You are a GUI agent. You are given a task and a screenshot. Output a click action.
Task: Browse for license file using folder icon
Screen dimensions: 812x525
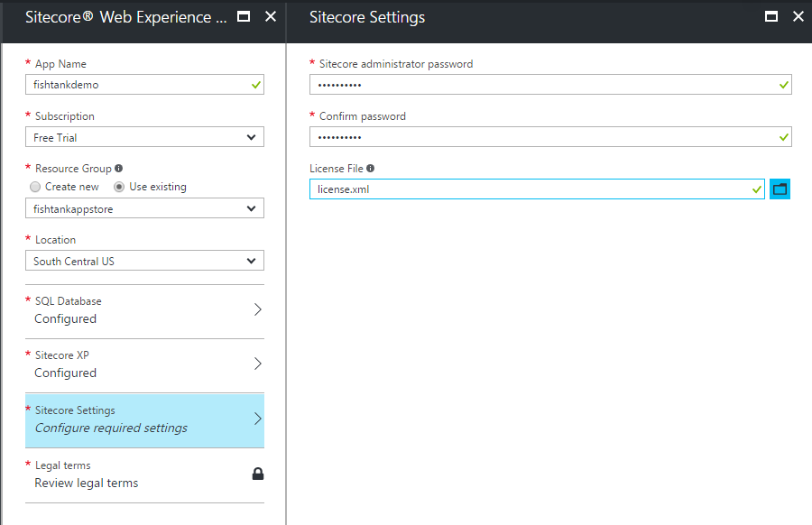[780, 189]
